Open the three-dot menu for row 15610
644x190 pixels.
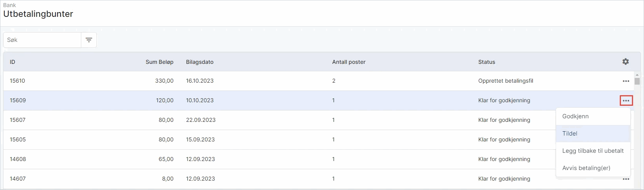[626, 81]
